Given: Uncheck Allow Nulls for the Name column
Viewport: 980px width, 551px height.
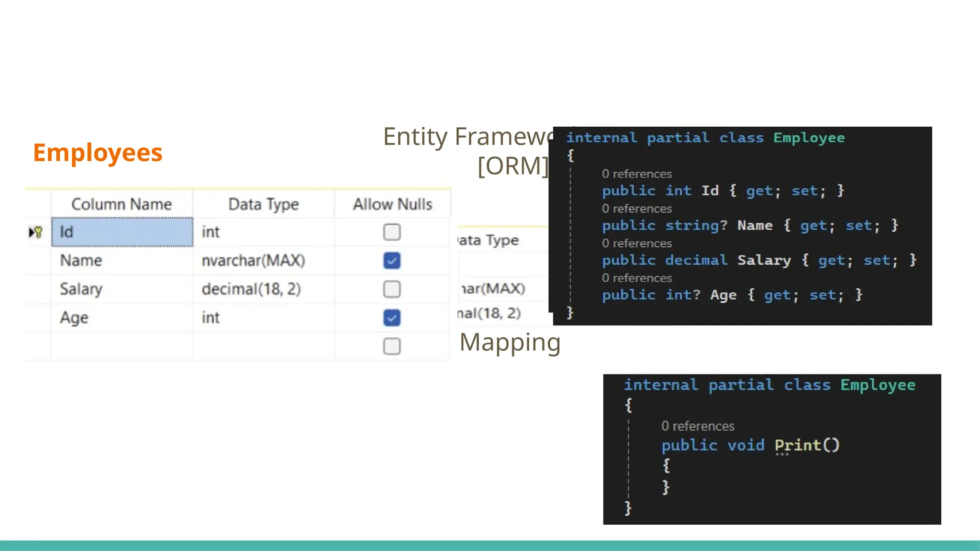Looking at the screenshot, I should tap(392, 261).
